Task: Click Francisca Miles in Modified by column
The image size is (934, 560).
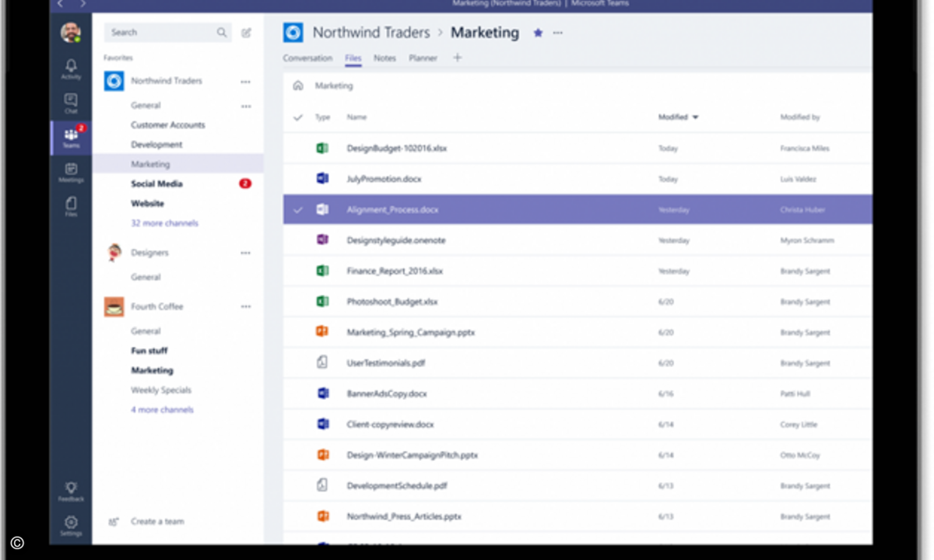Action: (805, 149)
